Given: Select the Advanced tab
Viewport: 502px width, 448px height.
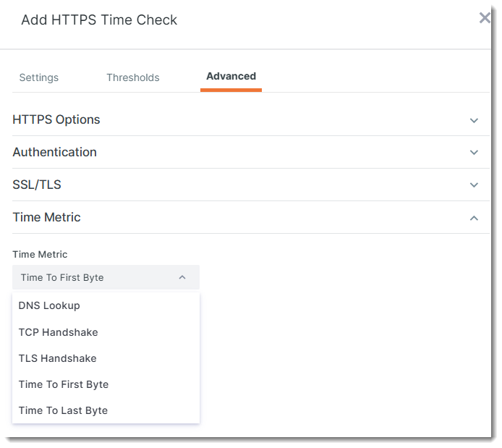Looking at the screenshot, I should 231,76.
